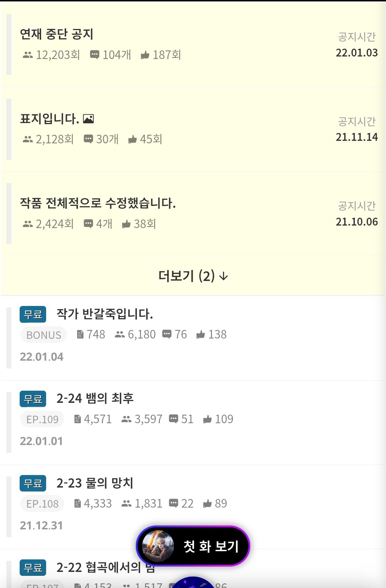
Task: Open the 표지입니다. notice
Action: point(193,129)
